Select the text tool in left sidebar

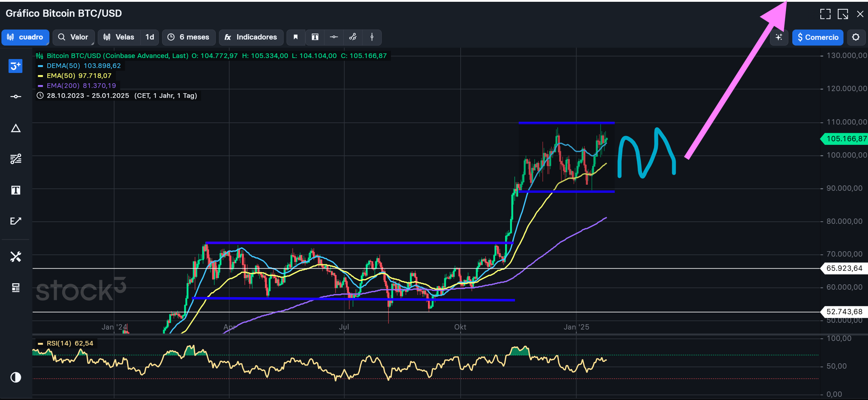16,190
